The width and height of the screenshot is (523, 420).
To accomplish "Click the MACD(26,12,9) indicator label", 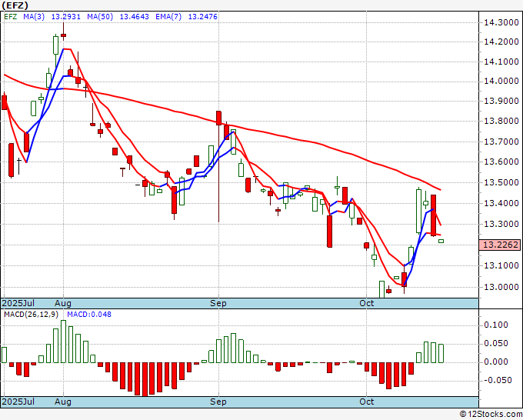I will [x=31, y=315].
